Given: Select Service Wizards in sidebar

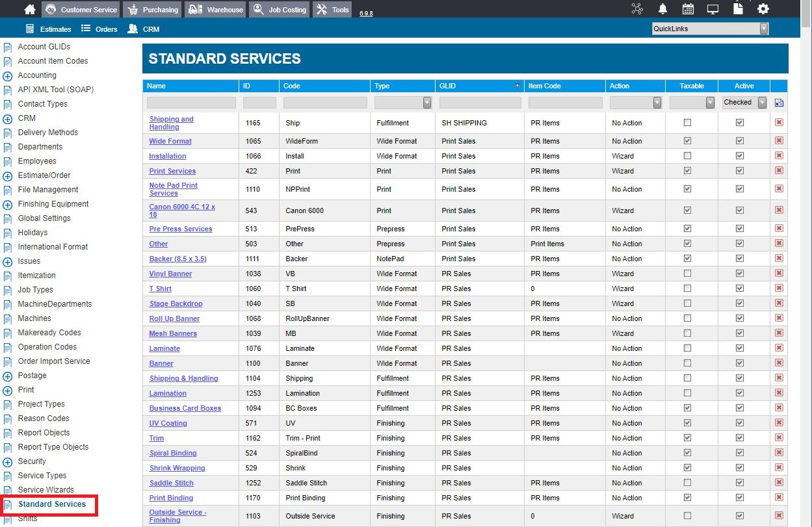Looking at the screenshot, I should click(x=46, y=490).
